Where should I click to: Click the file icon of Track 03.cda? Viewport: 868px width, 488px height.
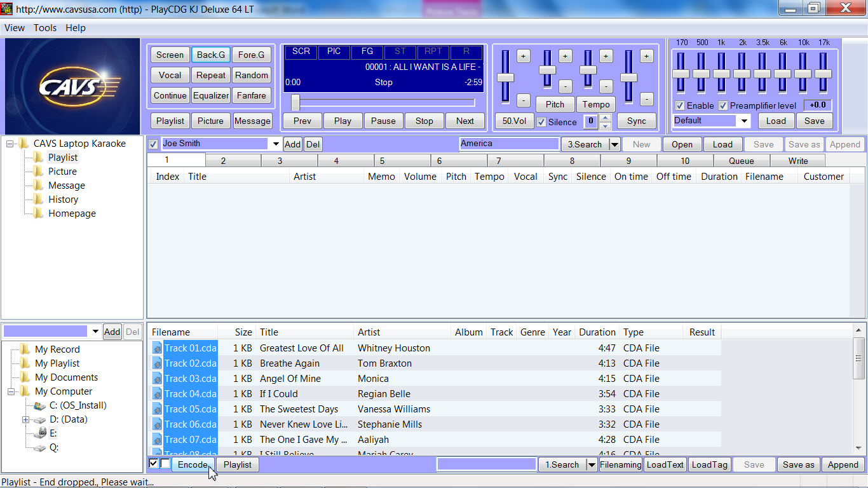click(157, 379)
